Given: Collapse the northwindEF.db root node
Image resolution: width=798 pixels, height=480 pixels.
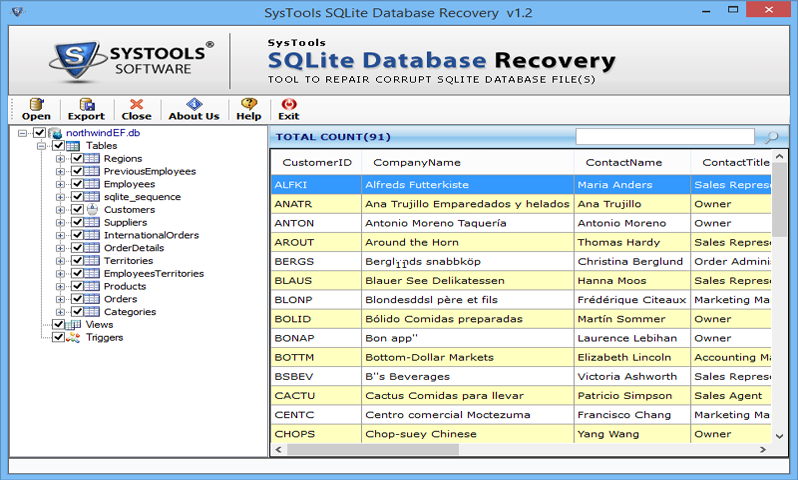Looking at the screenshot, I should (x=22, y=133).
